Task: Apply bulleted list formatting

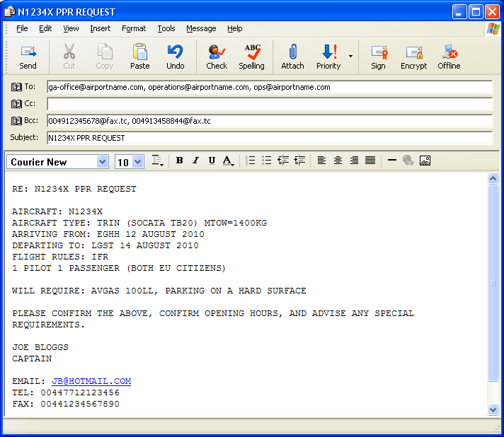Action: [266, 161]
